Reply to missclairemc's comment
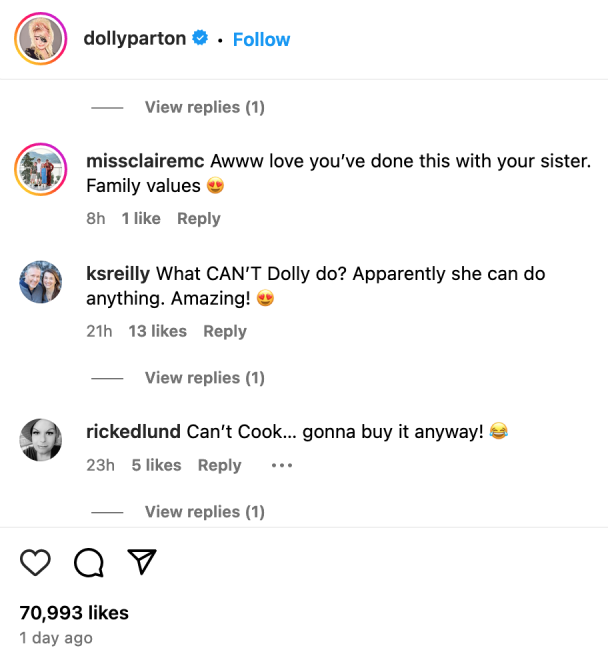 [x=198, y=218]
